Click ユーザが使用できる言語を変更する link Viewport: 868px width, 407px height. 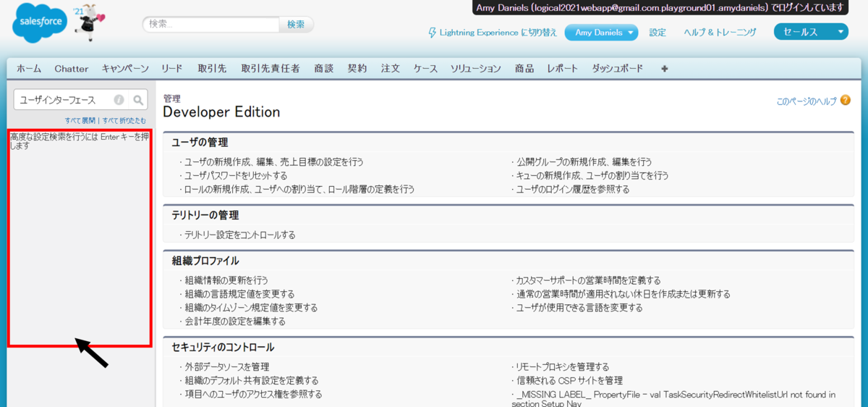click(x=579, y=308)
